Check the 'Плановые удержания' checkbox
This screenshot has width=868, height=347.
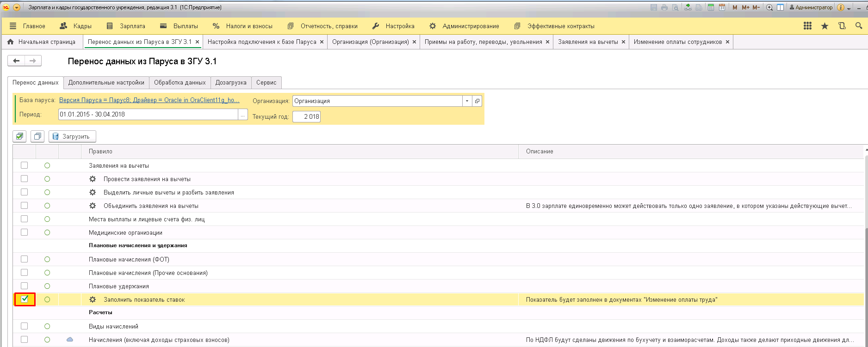tap(25, 286)
